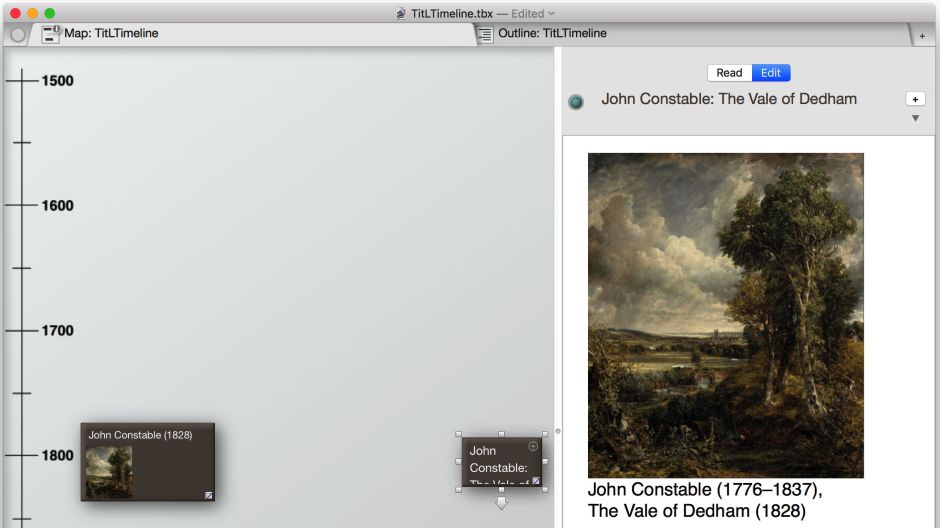Screen dimensions: 940x528
Task: Click the plus icon on selected note
Action: [x=533, y=446]
